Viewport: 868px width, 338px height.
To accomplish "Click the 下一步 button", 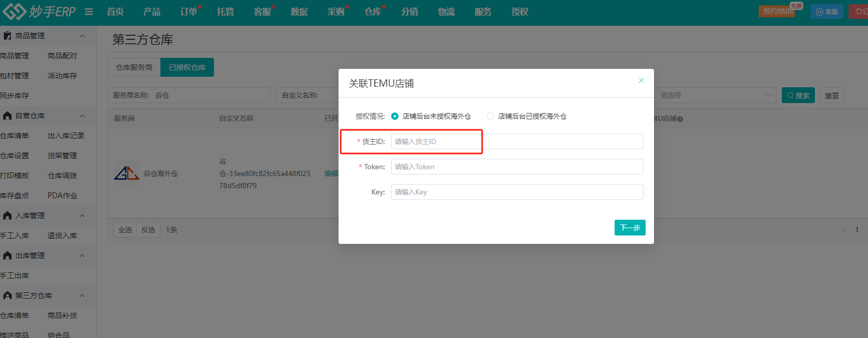I will [x=630, y=228].
